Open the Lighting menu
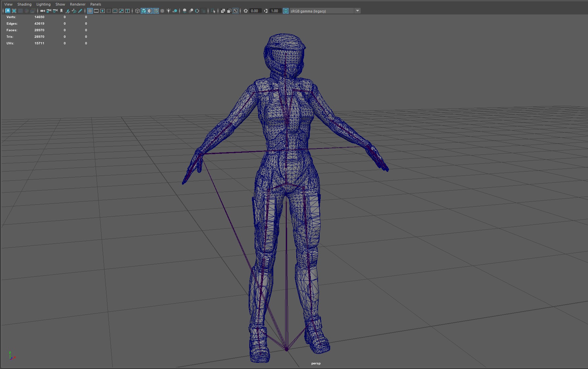 click(x=43, y=4)
